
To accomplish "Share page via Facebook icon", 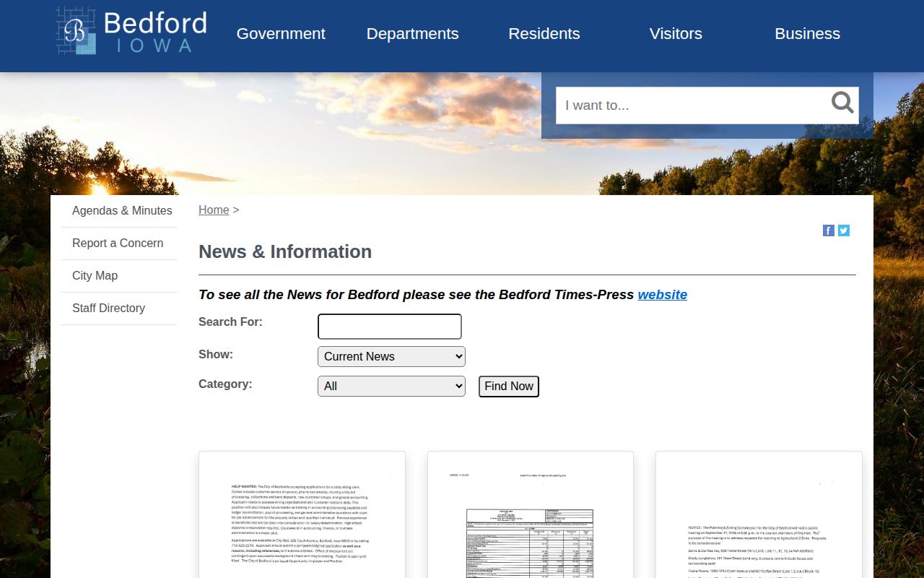I will click(x=829, y=230).
